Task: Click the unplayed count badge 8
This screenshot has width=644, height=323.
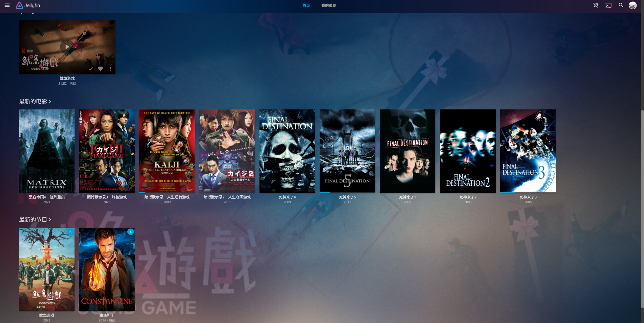Action: tap(70, 232)
